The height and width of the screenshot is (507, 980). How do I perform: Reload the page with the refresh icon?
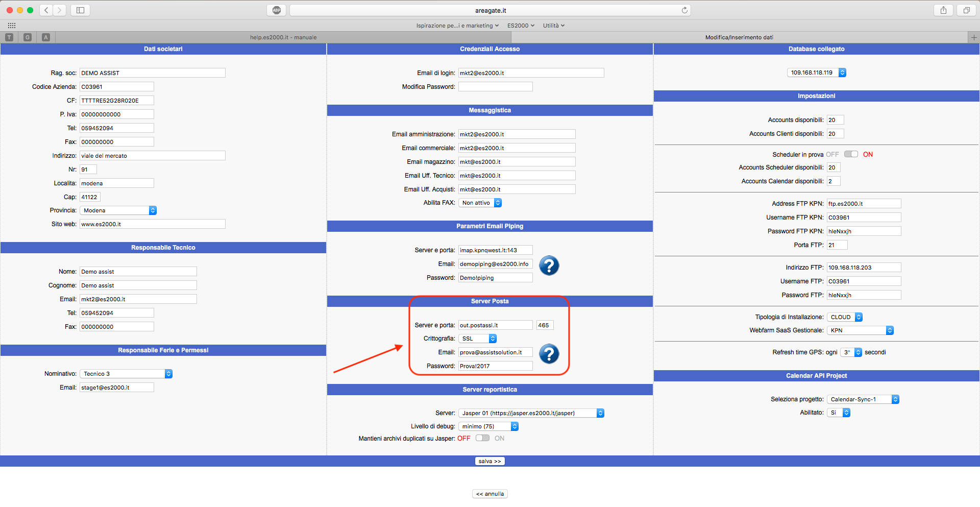pyautogui.click(x=684, y=10)
